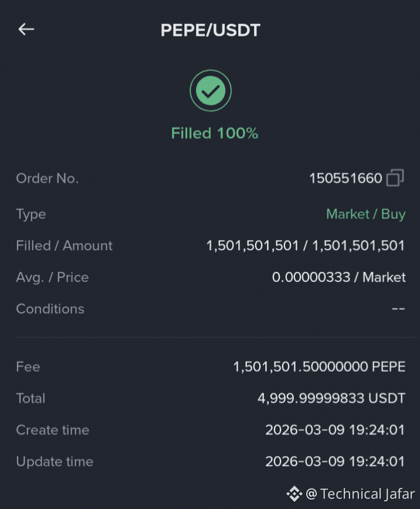
Task: Select the Fee amount in PEPE
Action: tap(319, 367)
